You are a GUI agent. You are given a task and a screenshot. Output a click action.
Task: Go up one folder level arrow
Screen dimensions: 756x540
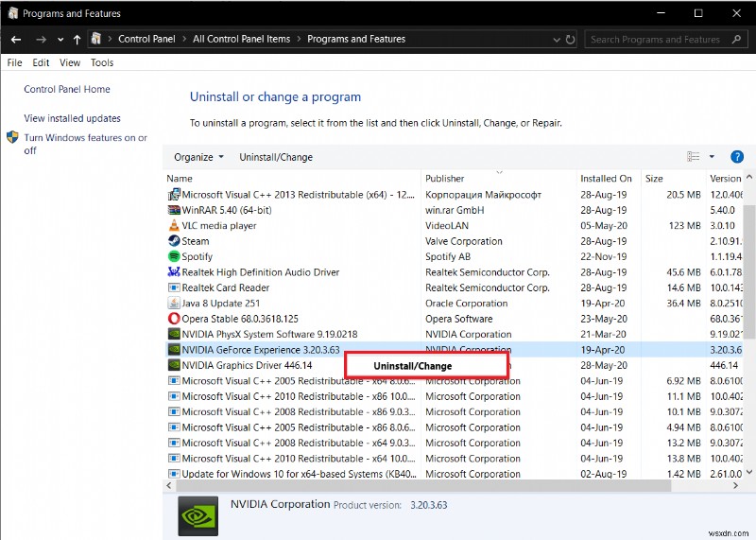(x=77, y=40)
